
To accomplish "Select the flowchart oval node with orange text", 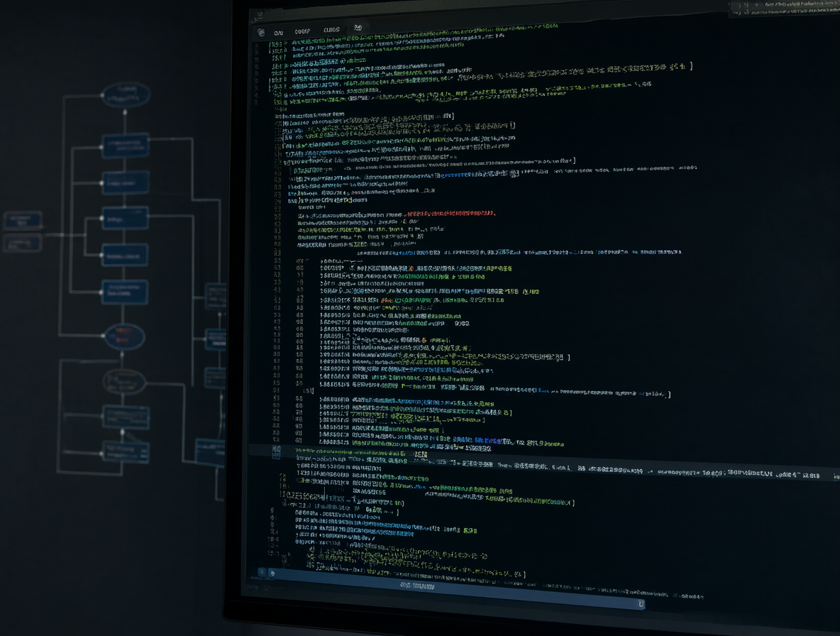I will [x=124, y=336].
